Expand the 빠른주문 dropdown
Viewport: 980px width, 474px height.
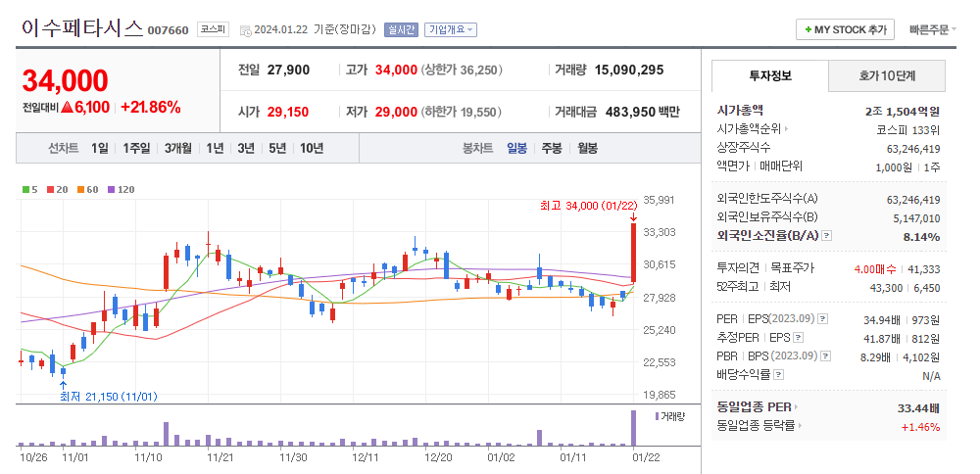(933, 29)
